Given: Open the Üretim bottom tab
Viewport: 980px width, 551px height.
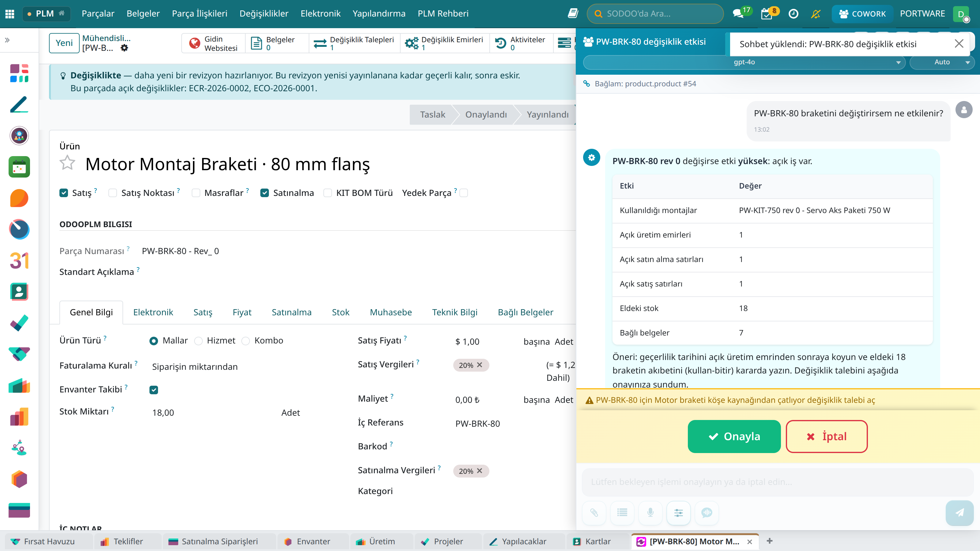Looking at the screenshot, I should (382, 542).
